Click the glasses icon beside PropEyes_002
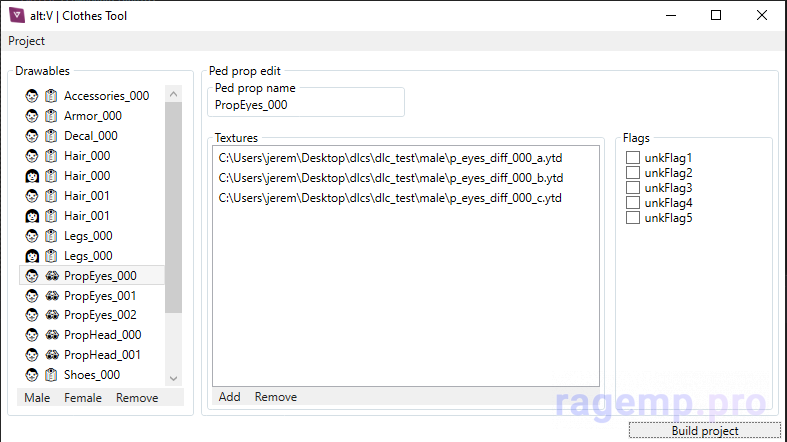Viewport: 787px width, 442px height. [x=52, y=315]
